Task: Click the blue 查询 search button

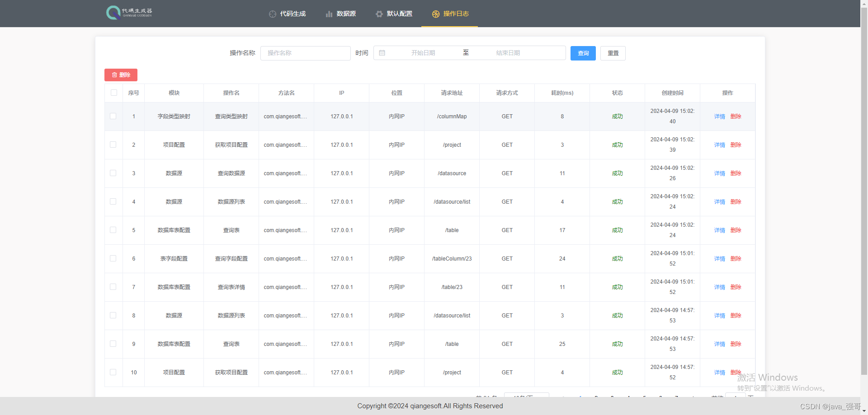Action: [583, 53]
